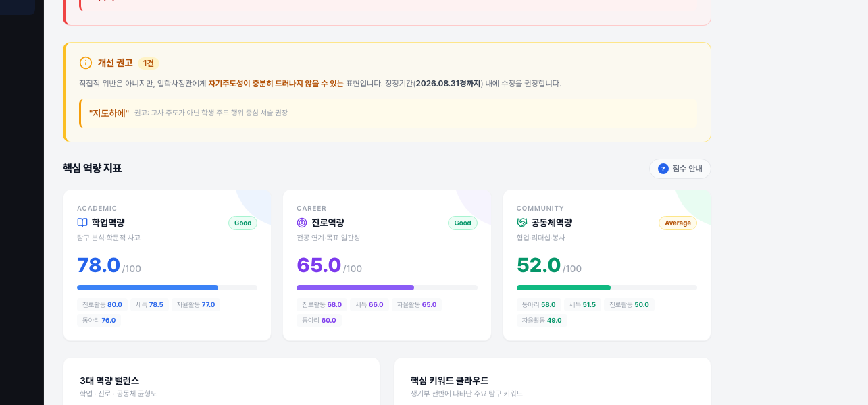Viewport: 868px width, 405px height.
Task: Click the 3대 역량 밸런스 card title
Action: 109,381
